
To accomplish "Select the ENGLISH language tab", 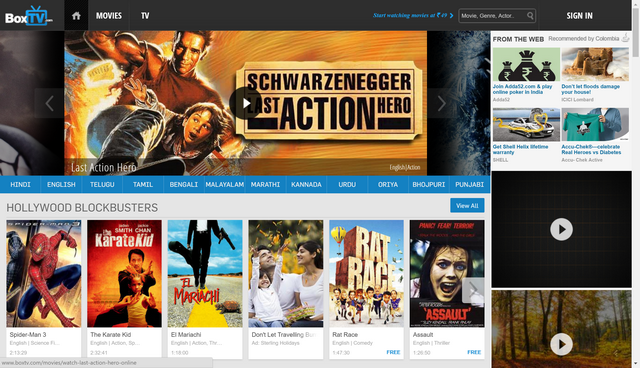I will (x=61, y=184).
